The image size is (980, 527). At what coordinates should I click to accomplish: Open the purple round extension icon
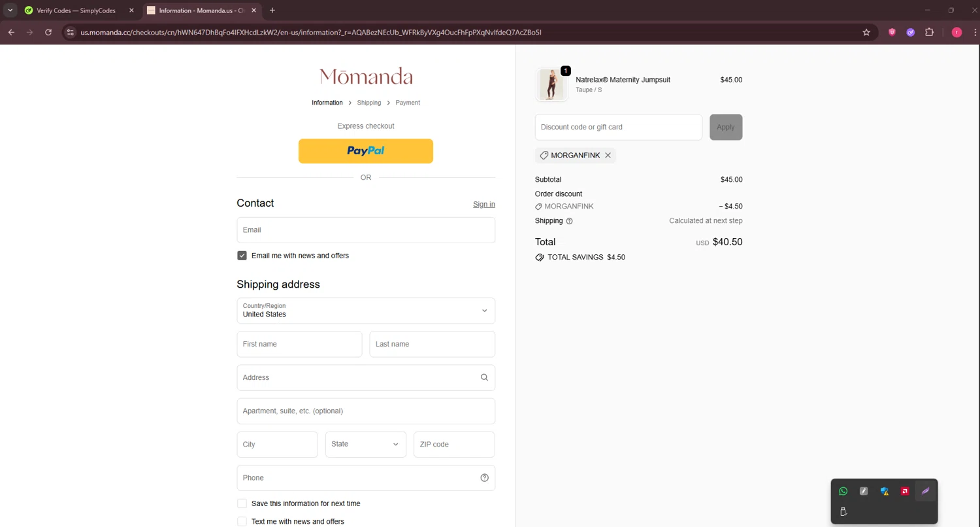[x=910, y=32]
